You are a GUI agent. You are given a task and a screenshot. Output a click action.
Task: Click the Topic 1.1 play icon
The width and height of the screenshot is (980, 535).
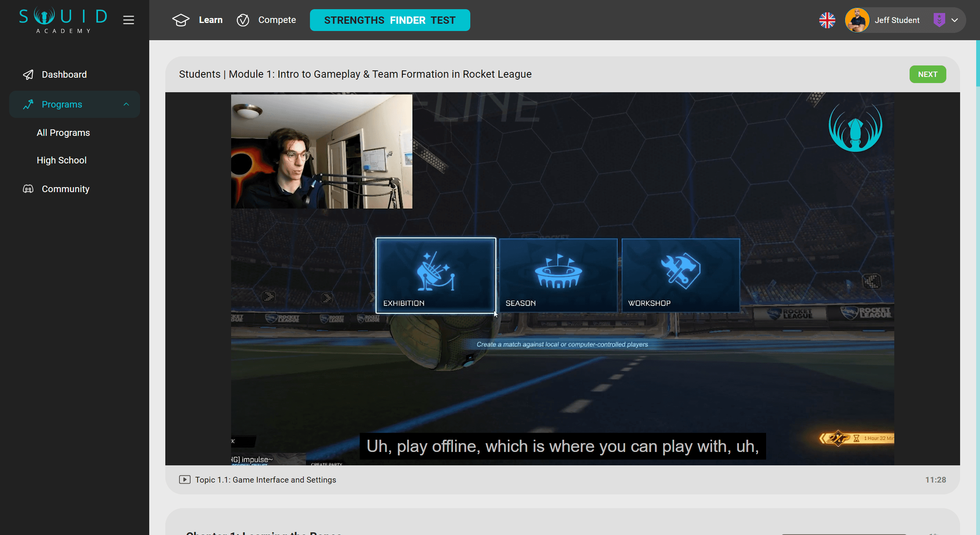(185, 480)
